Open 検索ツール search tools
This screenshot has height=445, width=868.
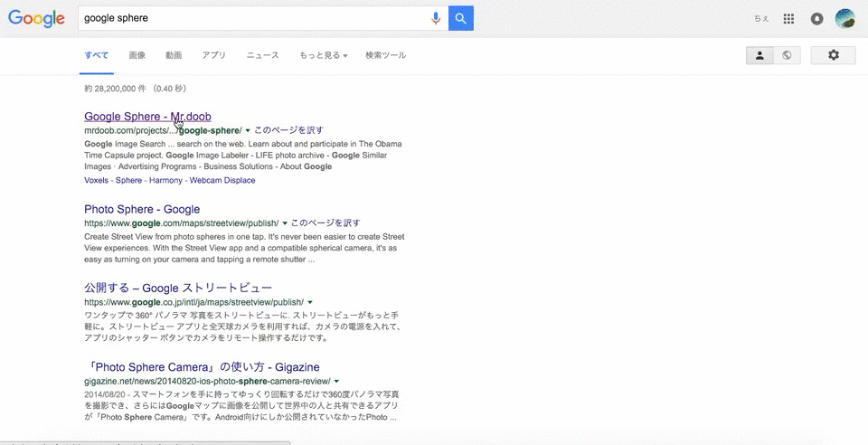(386, 55)
